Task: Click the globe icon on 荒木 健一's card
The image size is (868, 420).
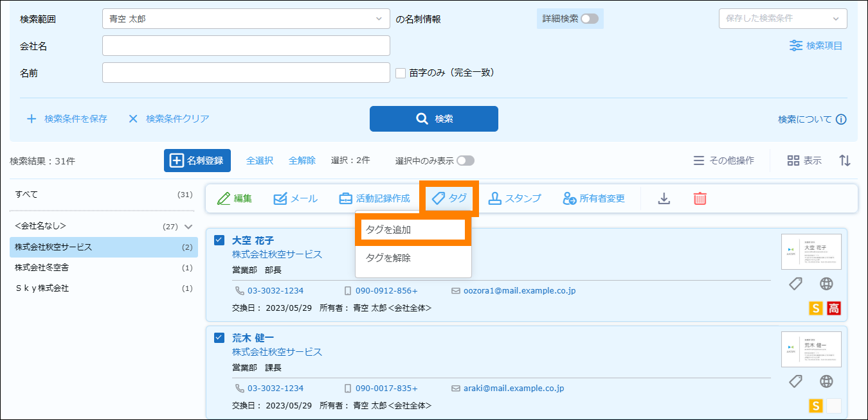Action: 826,381
